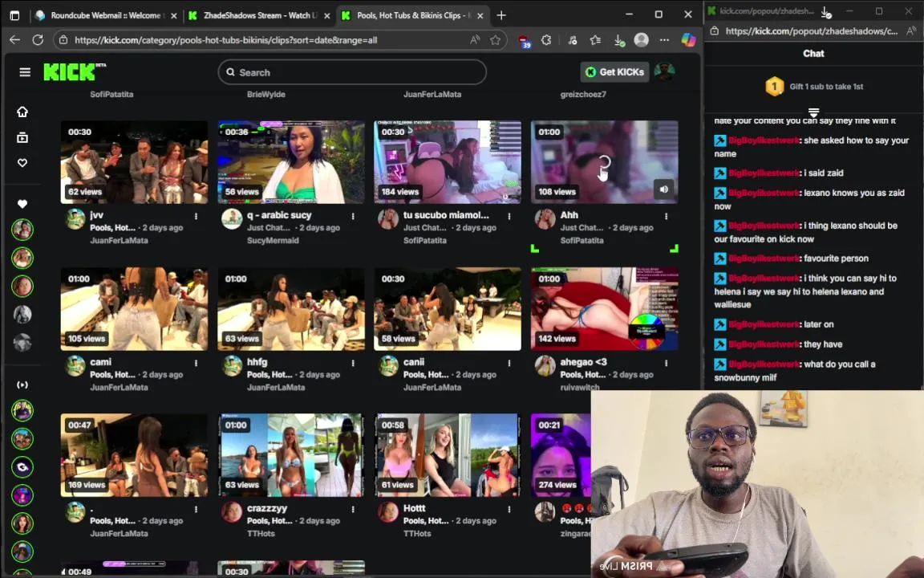
Task: Open the read aloud icon in the address bar
Action: pos(475,40)
